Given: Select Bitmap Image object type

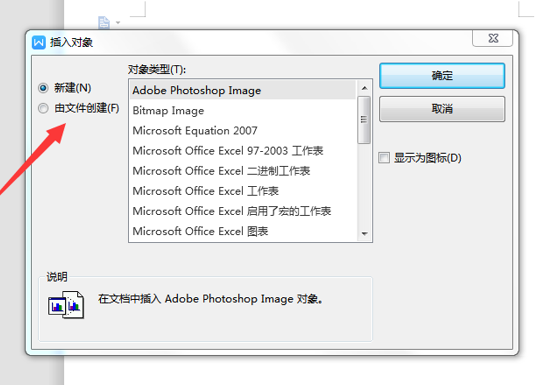Looking at the screenshot, I should pos(243,110).
